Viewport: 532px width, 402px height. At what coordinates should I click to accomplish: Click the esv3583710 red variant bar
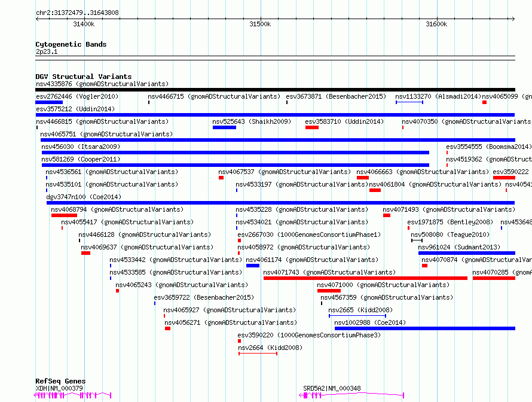click(312, 127)
